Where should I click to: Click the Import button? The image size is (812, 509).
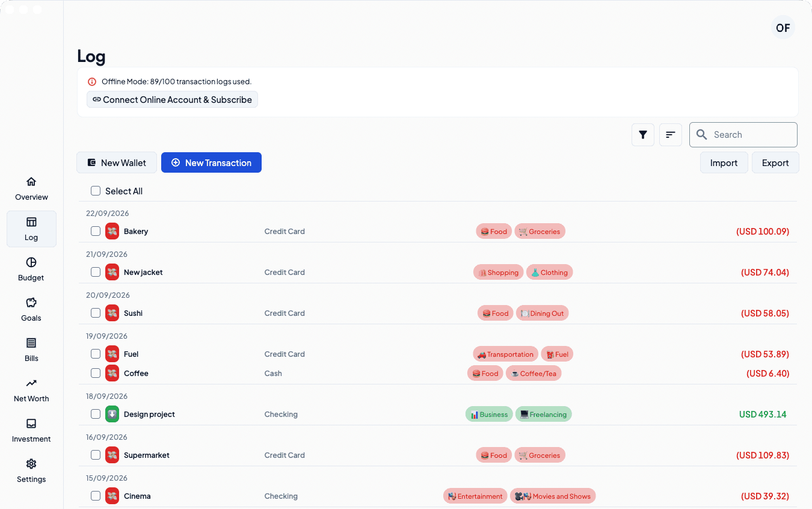pyautogui.click(x=724, y=162)
